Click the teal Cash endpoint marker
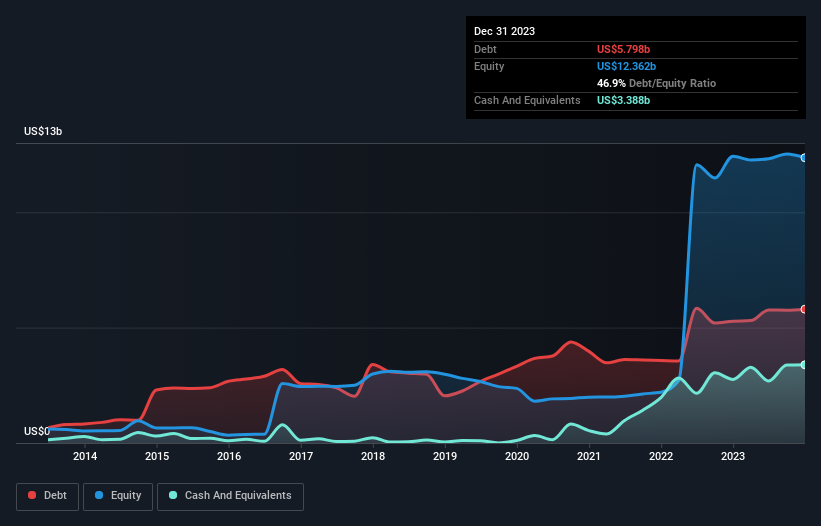 click(x=804, y=365)
